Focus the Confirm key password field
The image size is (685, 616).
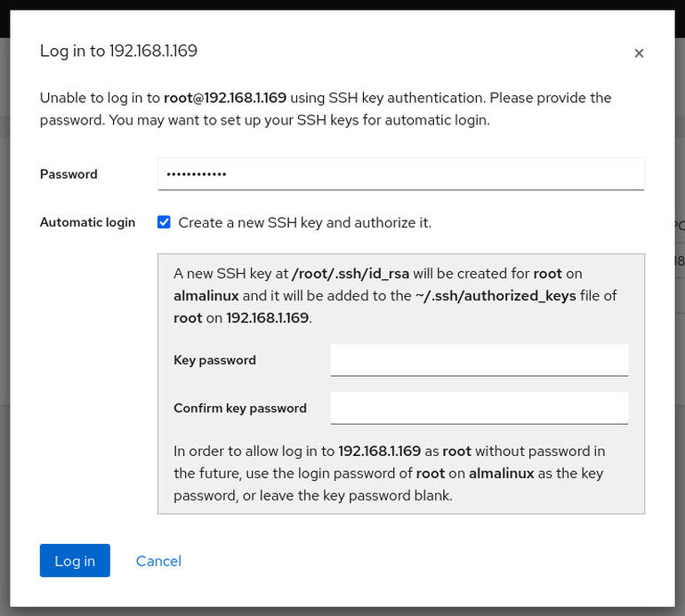479,408
